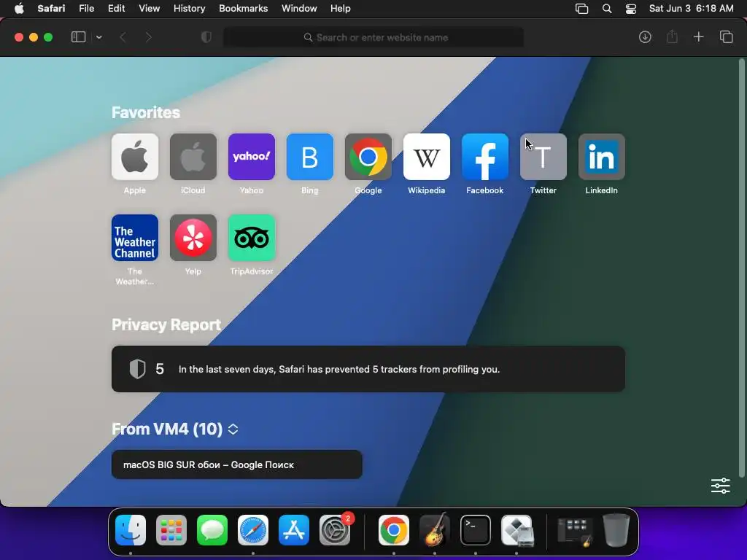
Task: Click the date and time clock
Action: click(692, 9)
